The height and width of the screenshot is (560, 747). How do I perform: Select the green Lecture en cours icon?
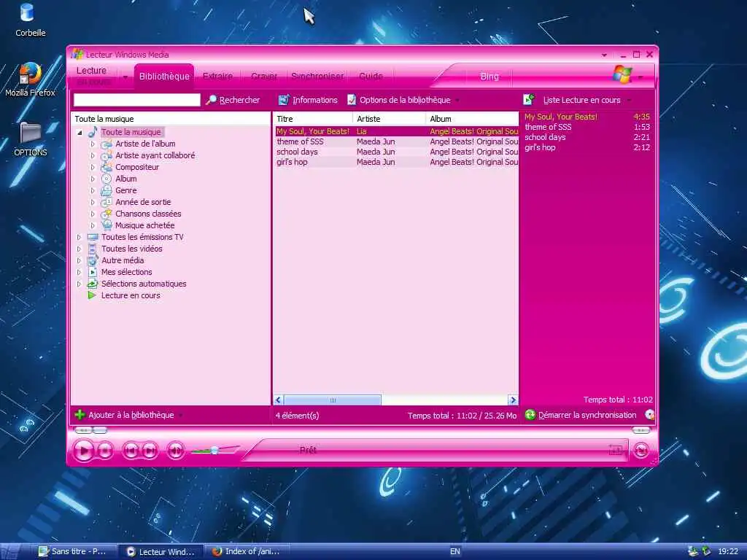pyautogui.click(x=93, y=295)
